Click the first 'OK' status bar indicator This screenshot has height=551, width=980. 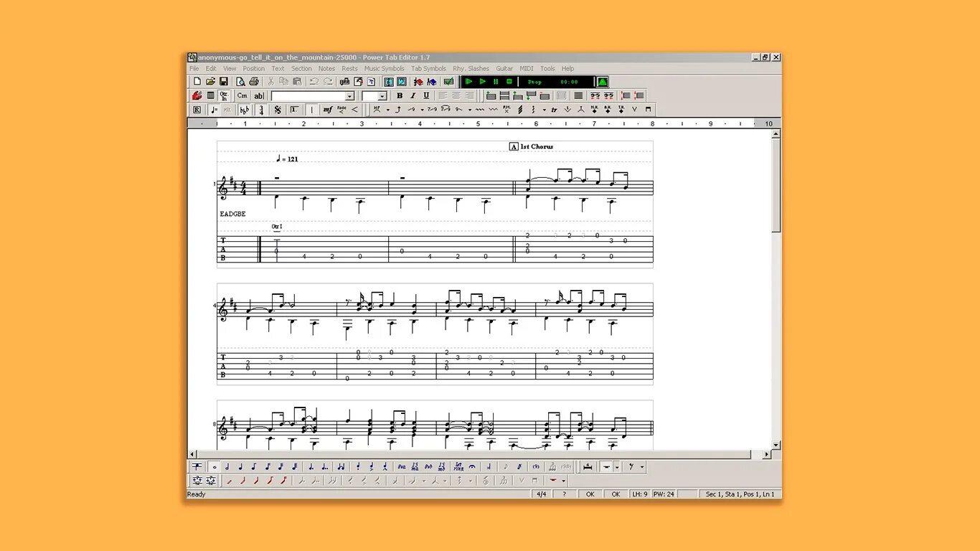tap(590, 494)
